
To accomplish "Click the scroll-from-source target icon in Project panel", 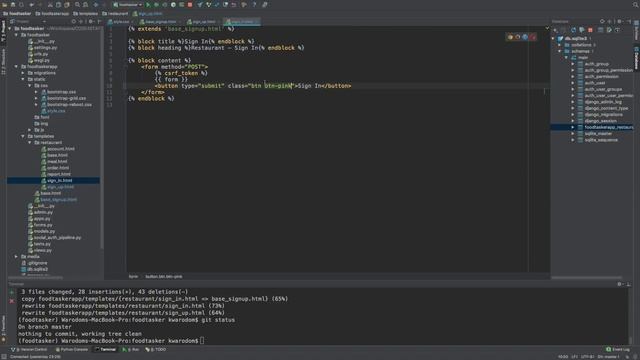I will (x=74, y=21).
